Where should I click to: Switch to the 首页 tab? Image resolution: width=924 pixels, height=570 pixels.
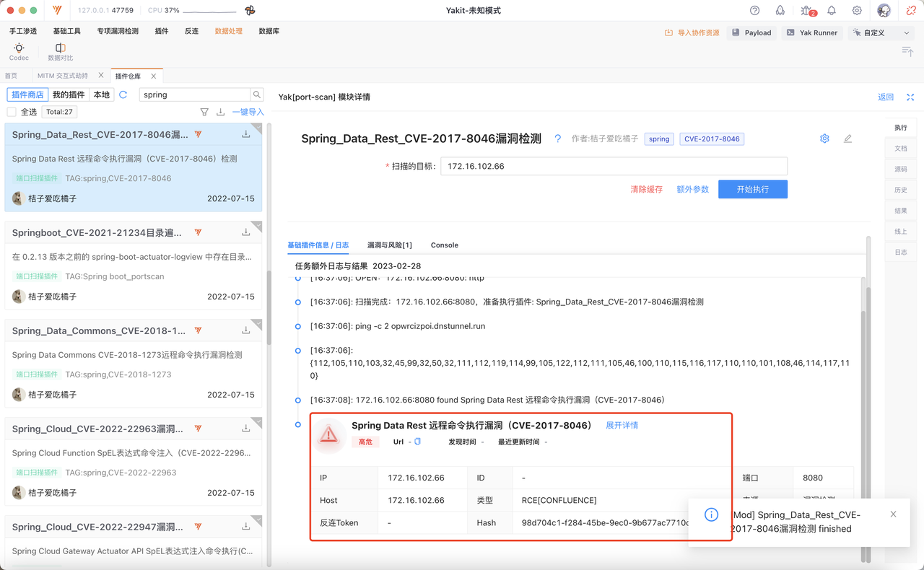point(11,76)
